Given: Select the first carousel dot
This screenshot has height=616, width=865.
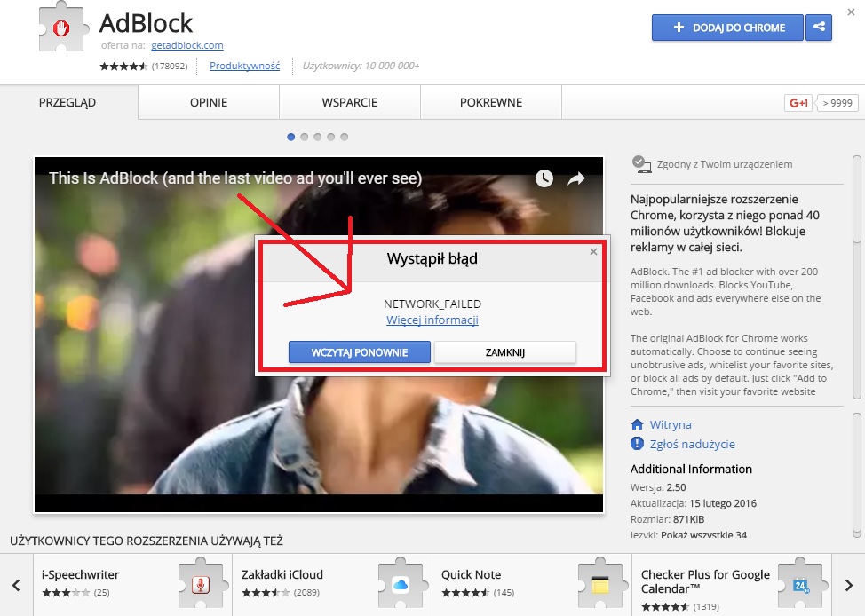Looking at the screenshot, I should [290, 137].
